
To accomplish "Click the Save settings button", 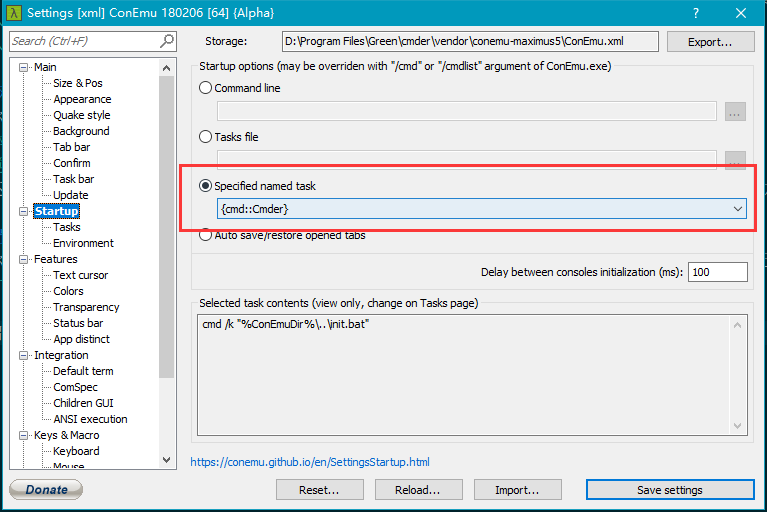I will pyautogui.click(x=670, y=490).
